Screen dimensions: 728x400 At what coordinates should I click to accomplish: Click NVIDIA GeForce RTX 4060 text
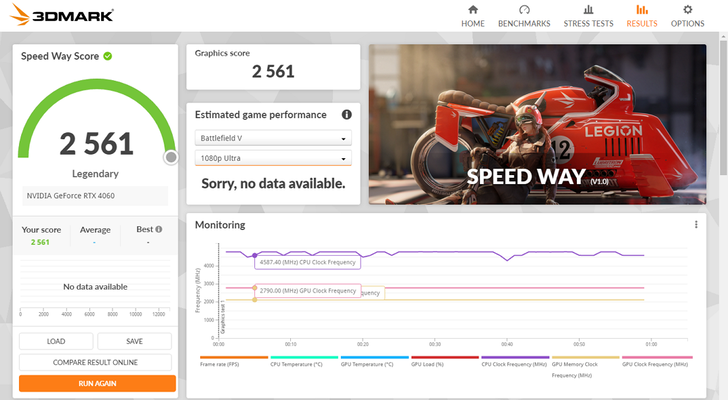pos(71,196)
